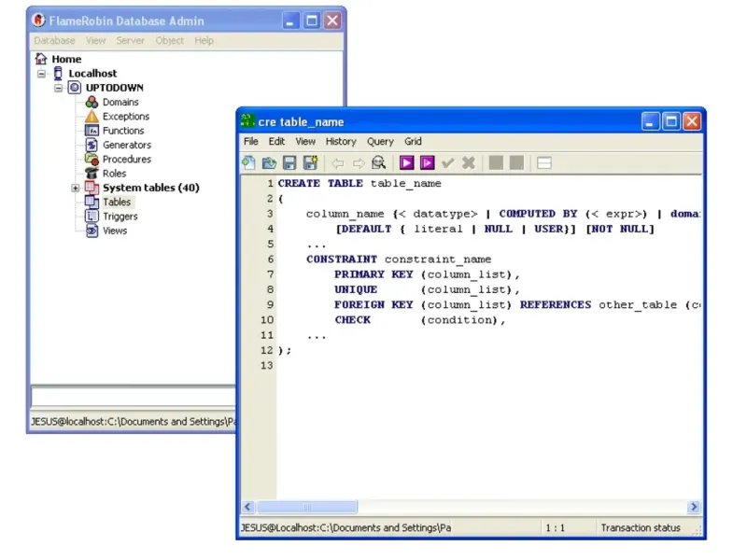Click the binoculars search icon in toolbar
This screenshot has width=747, height=560.
point(378,162)
